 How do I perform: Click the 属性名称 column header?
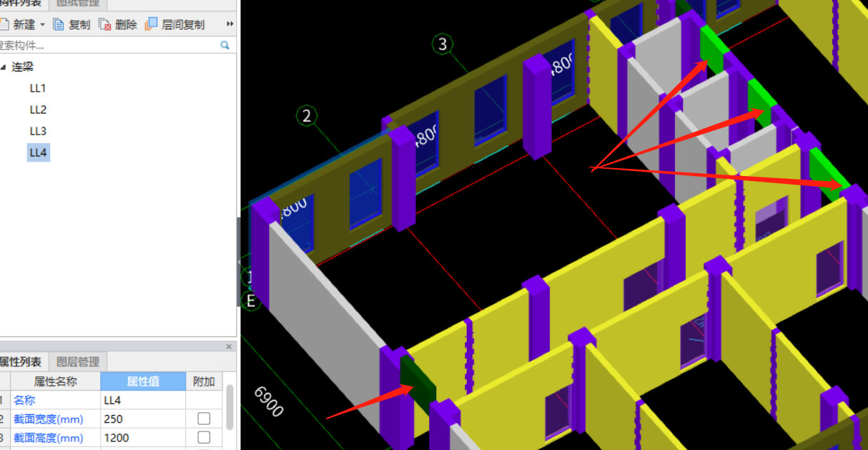point(56,381)
